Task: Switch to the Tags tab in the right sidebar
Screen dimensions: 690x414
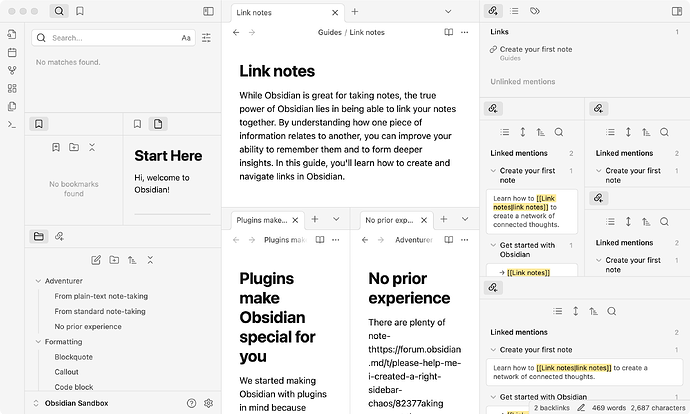Action: coord(535,11)
